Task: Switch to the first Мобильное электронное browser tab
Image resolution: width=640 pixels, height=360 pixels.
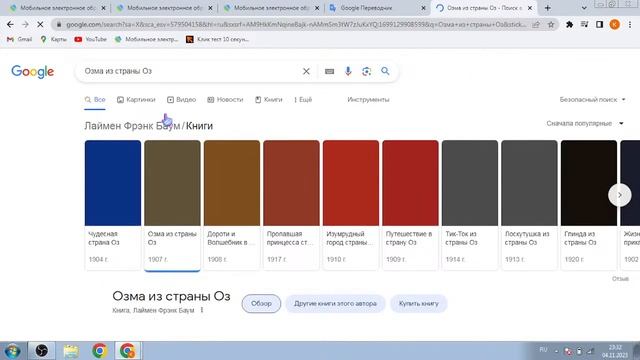Action: (x=57, y=8)
